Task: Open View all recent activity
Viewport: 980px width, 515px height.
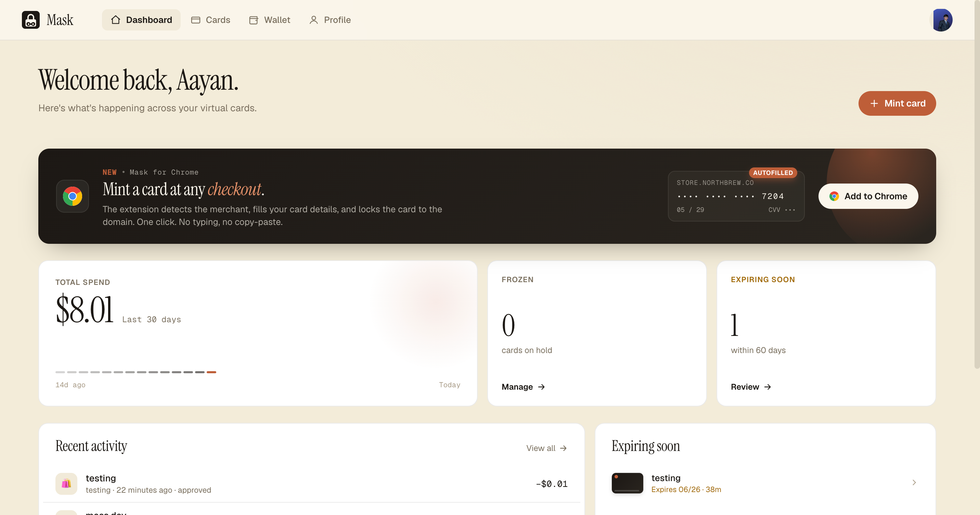Action: pyautogui.click(x=546, y=448)
